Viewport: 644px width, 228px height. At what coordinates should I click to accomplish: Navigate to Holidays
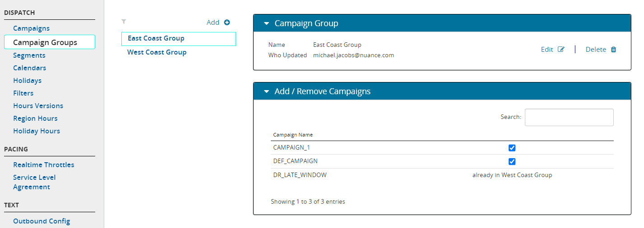click(x=27, y=81)
